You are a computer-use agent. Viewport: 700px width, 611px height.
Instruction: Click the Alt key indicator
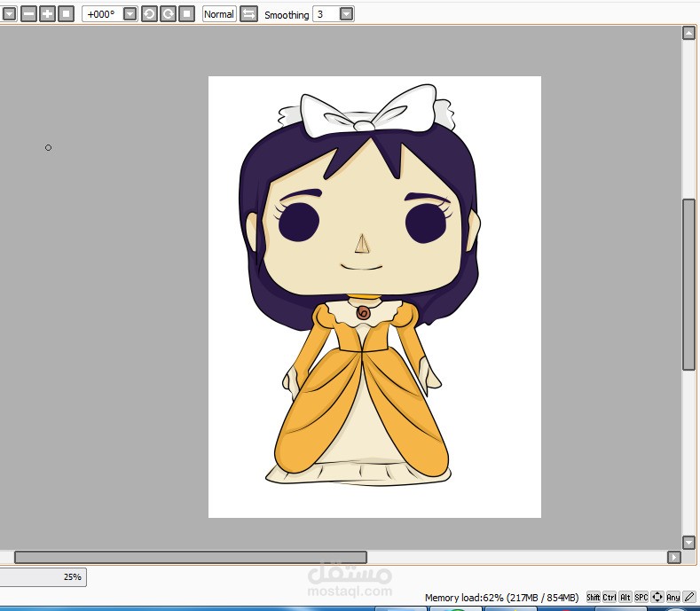625,597
